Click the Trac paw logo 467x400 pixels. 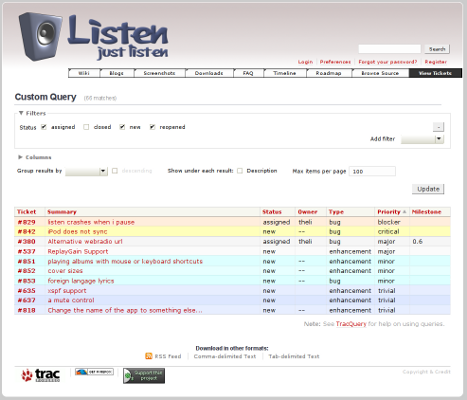pyautogui.click(x=41, y=375)
